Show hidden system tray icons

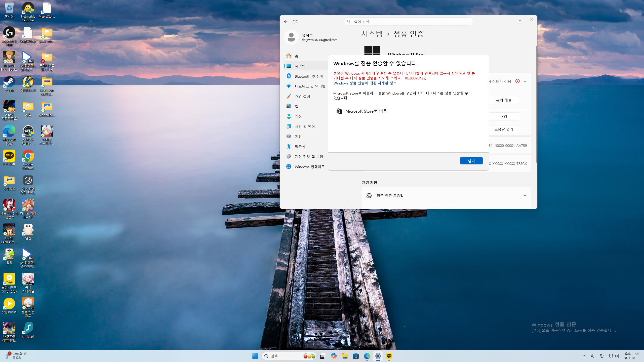tap(584, 356)
